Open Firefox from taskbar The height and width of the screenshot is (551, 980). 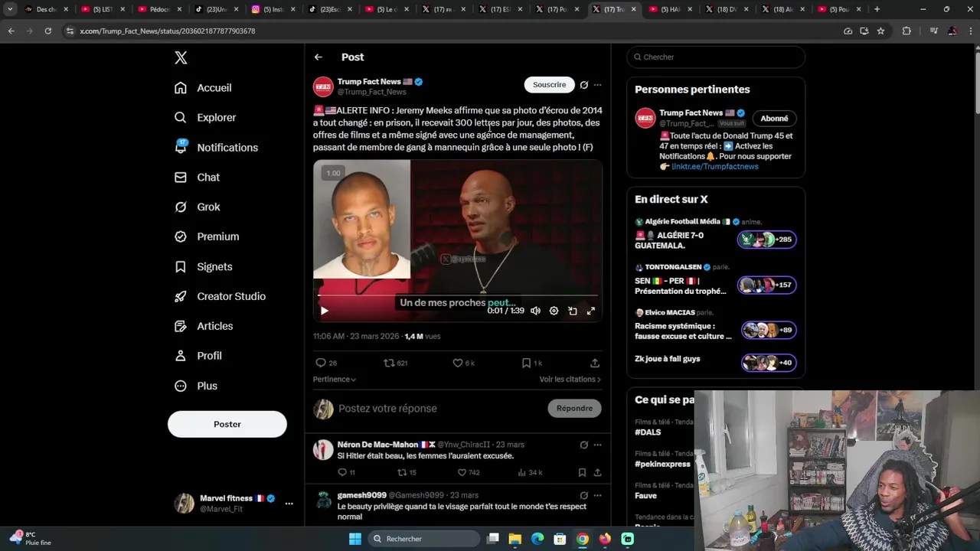(605, 539)
